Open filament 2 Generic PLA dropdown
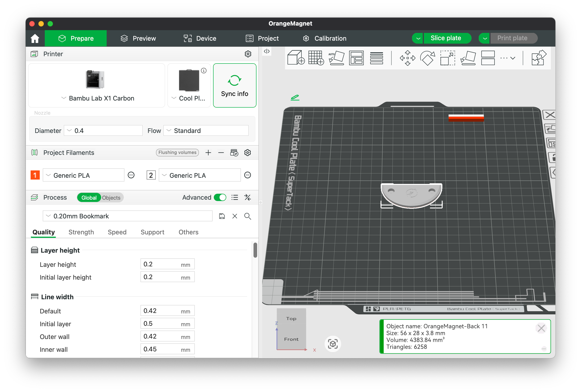 tap(200, 175)
